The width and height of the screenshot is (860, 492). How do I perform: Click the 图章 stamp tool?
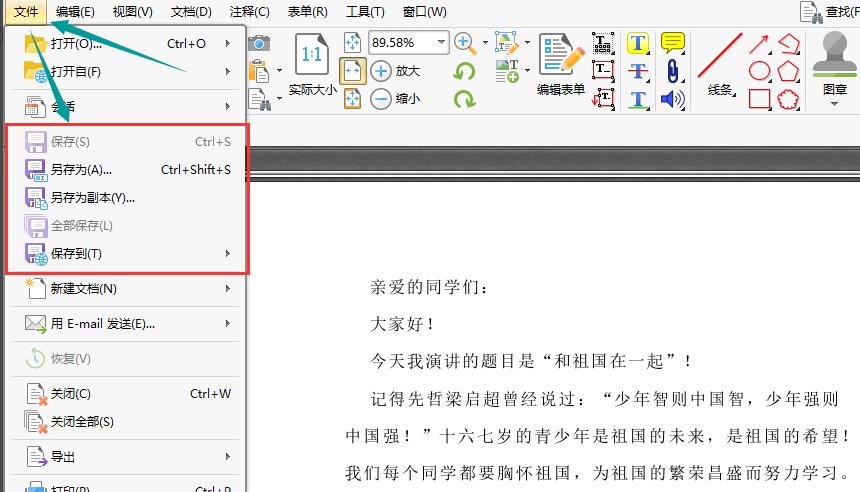[x=834, y=63]
